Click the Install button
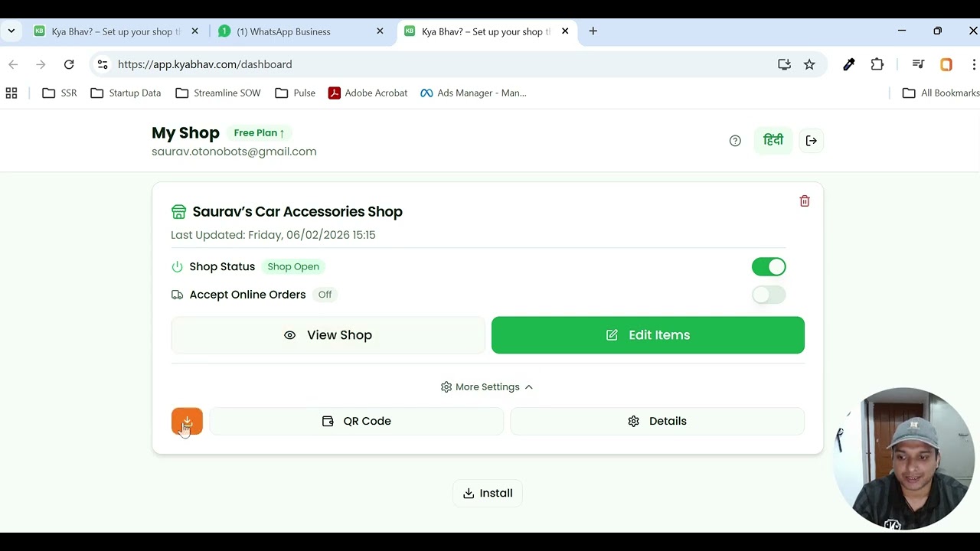The width and height of the screenshot is (980, 551). click(x=488, y=493)
